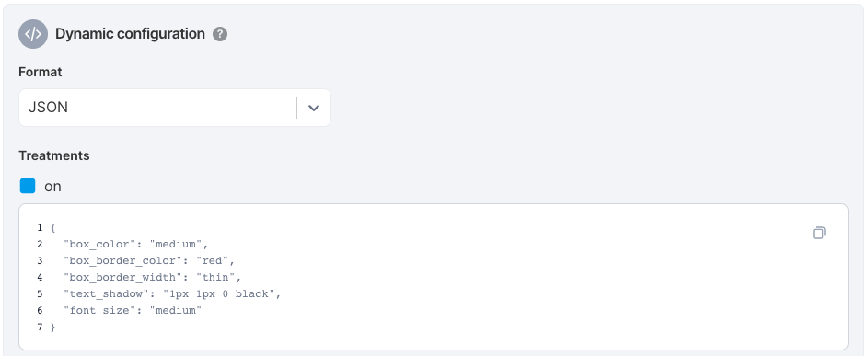868x356 pixels.
Task: Click the Treatments section label
Action: (54, 155)
